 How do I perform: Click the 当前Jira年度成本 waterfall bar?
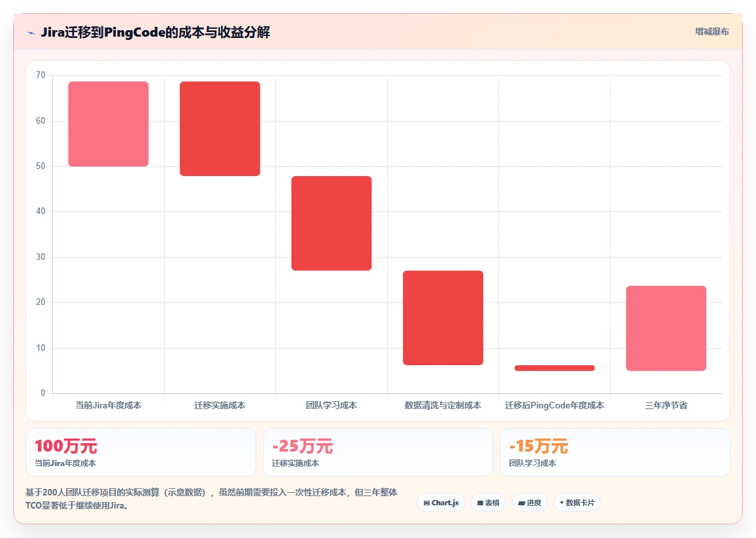pyautogui.click(x=109, y=124)
